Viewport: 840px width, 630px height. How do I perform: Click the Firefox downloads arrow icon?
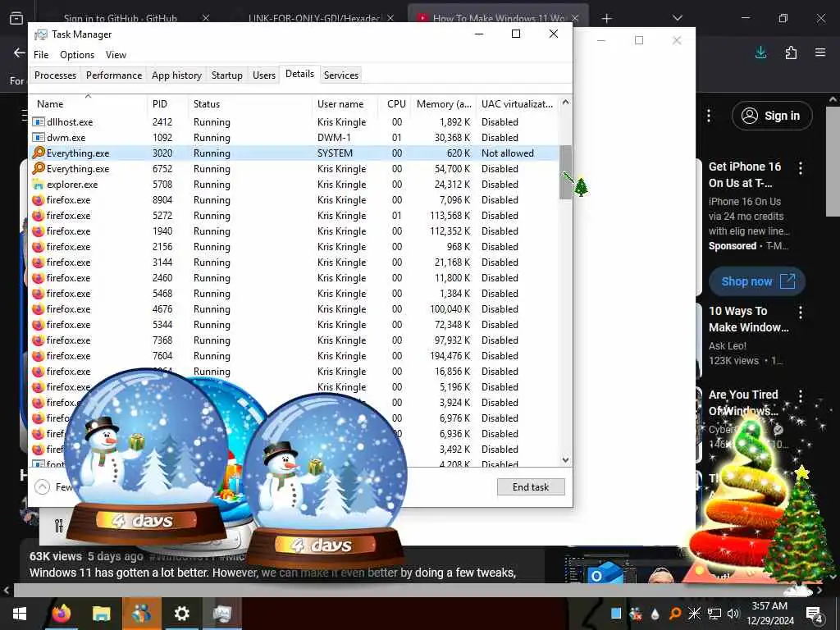760,52
